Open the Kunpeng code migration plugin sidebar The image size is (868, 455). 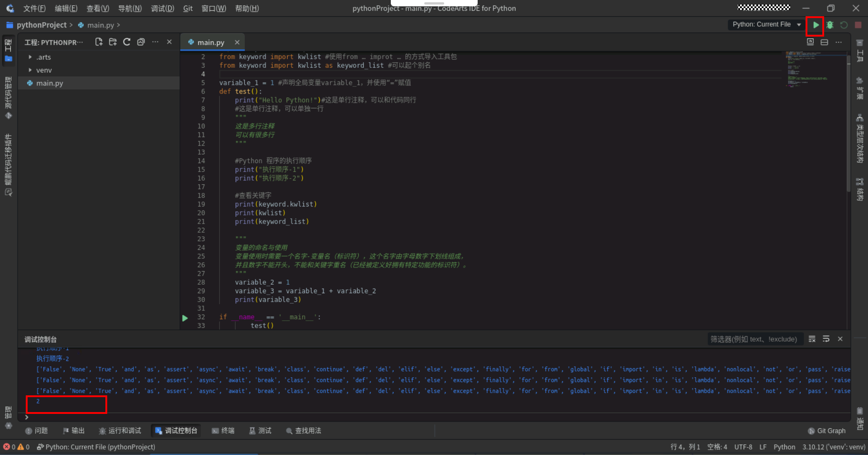[8, 164]
